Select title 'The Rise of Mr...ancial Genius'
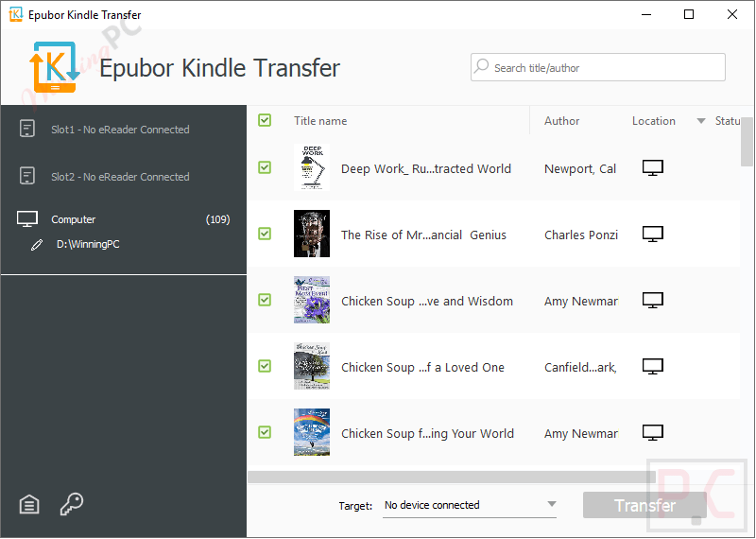Viewport: 756px width, 539px height. tap(423, 235)
